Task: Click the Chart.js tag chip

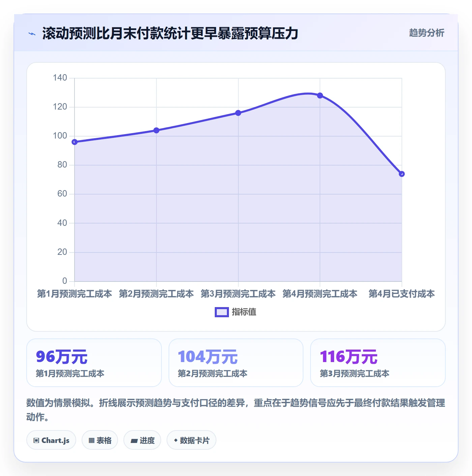Action: (51, 440)
